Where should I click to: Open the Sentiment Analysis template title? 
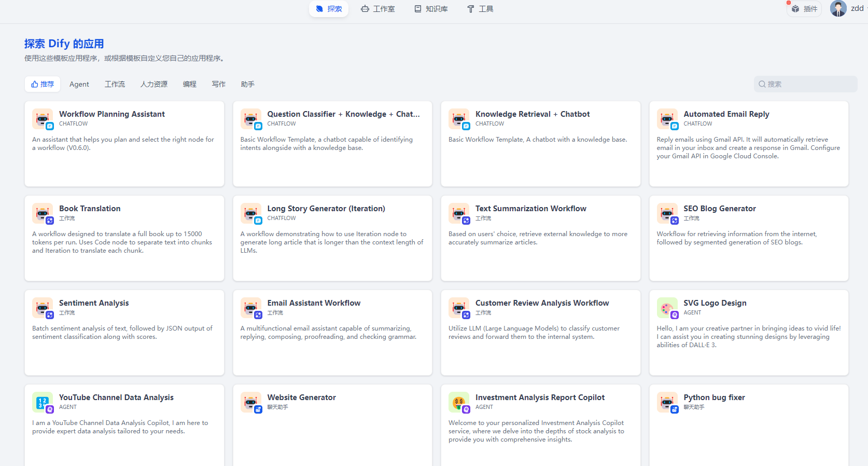pos(94,303)
